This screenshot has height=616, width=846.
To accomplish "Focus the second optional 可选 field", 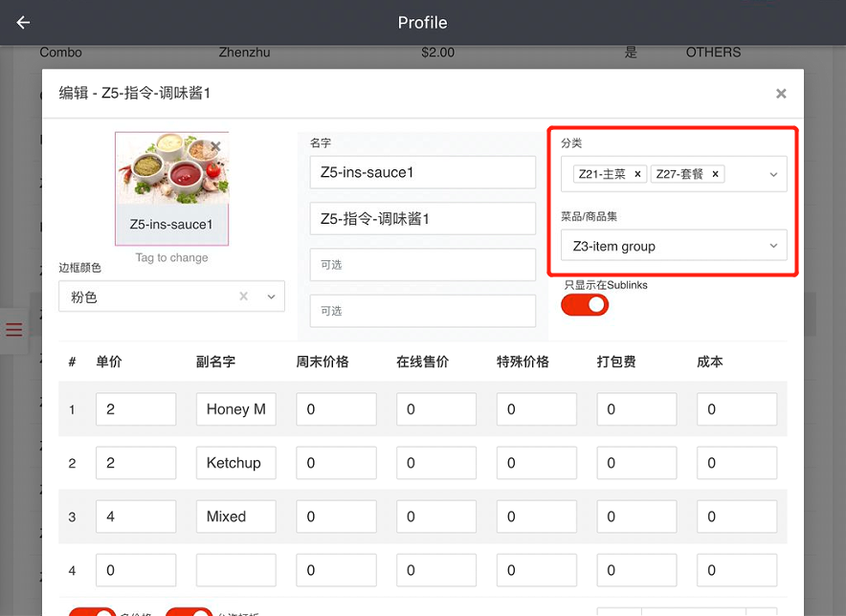I will (x=422, y=311).
